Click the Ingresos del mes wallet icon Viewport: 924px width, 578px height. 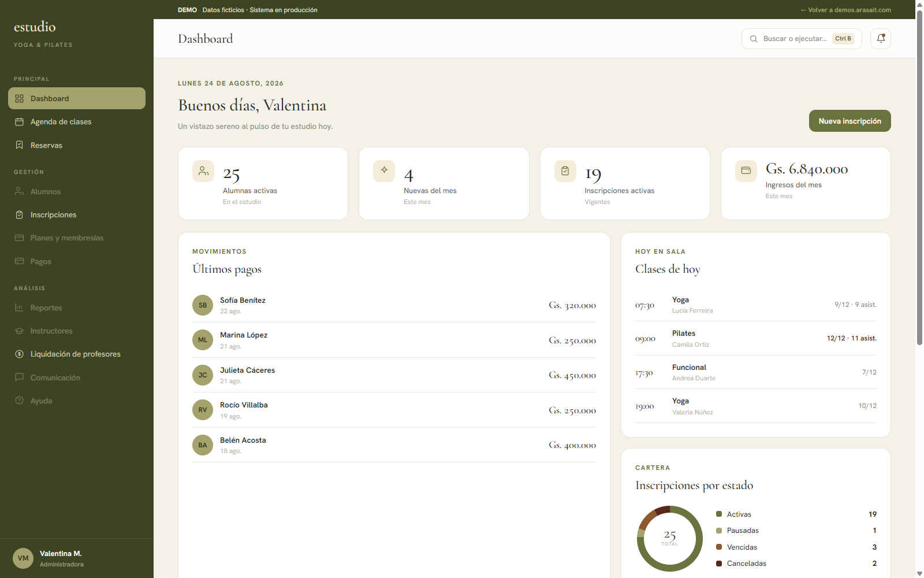coord(746,171)
